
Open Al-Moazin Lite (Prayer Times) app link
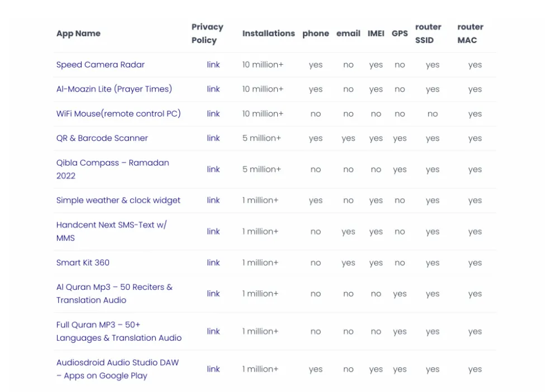click(114, 89)
